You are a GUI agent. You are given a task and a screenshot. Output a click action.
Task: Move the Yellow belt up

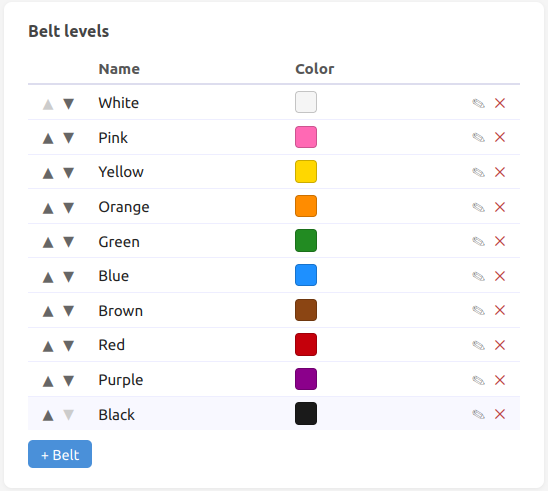[x=48, y=173]
